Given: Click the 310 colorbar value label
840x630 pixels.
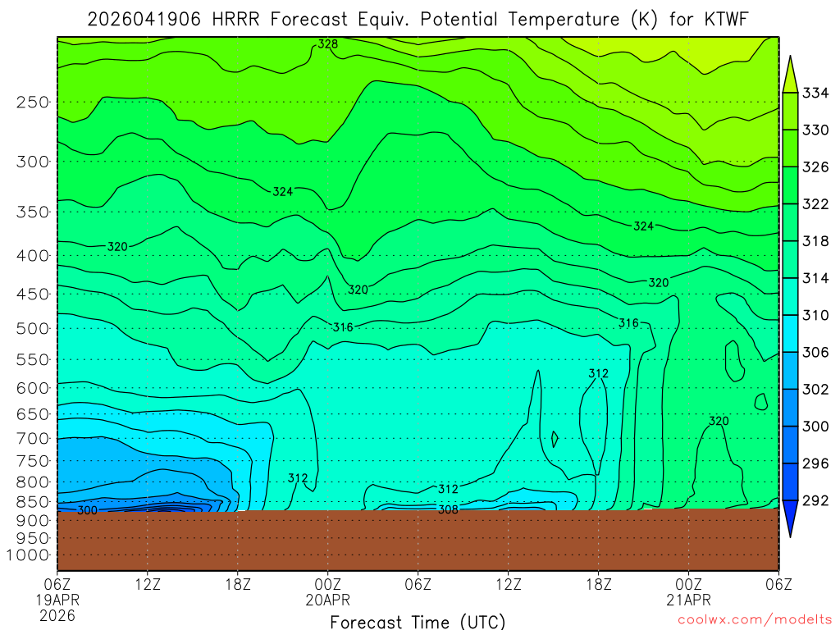Looking at the screenshot, I should 815,315.
